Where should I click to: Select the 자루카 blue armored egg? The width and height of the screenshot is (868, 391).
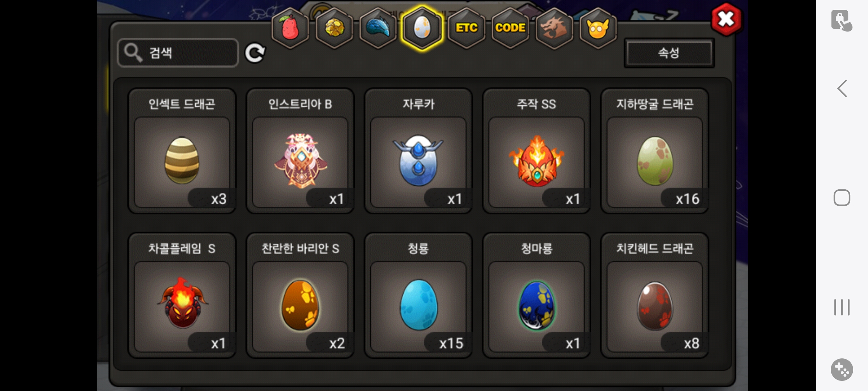[418, 151]
